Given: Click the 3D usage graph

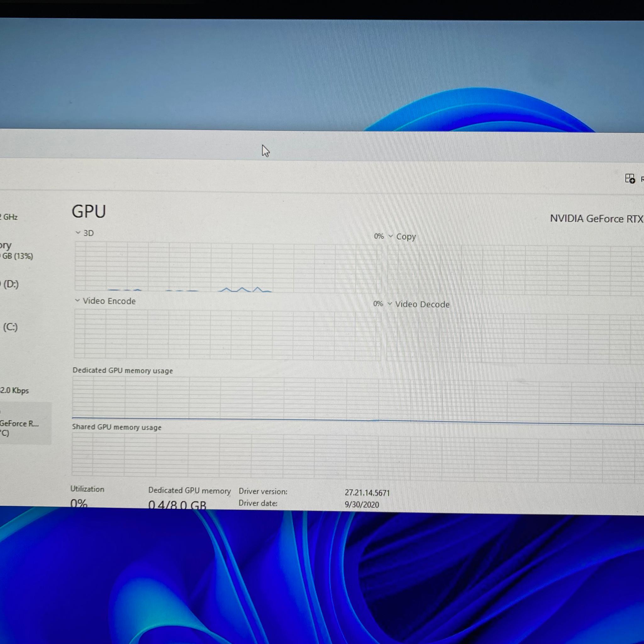Looking at the screenshot, I should 227,267.
